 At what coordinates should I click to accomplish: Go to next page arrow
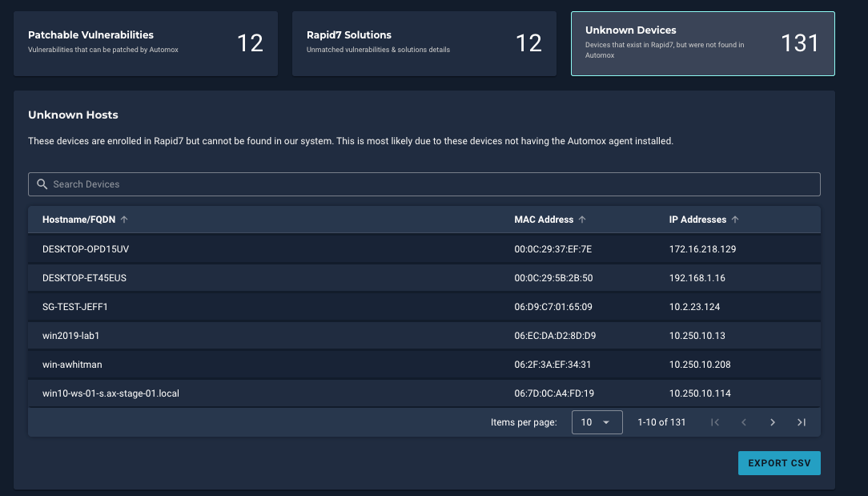coord(772,422)
